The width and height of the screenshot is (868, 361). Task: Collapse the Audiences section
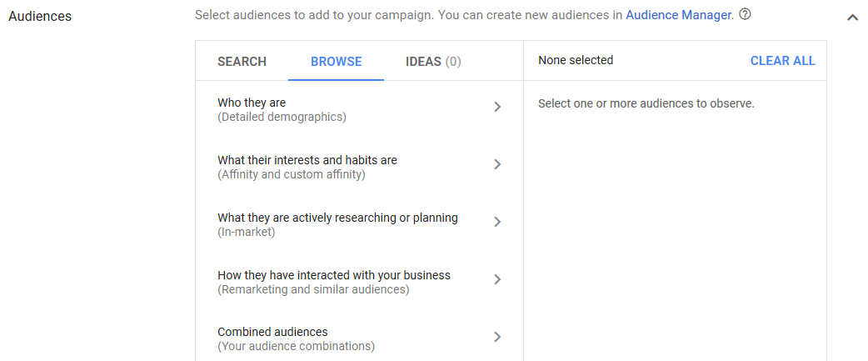point(852,17)
